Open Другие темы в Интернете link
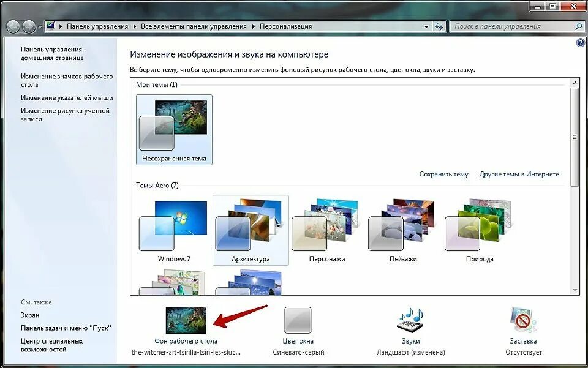This screenshot has height=368, width=588. coord(519,175)
